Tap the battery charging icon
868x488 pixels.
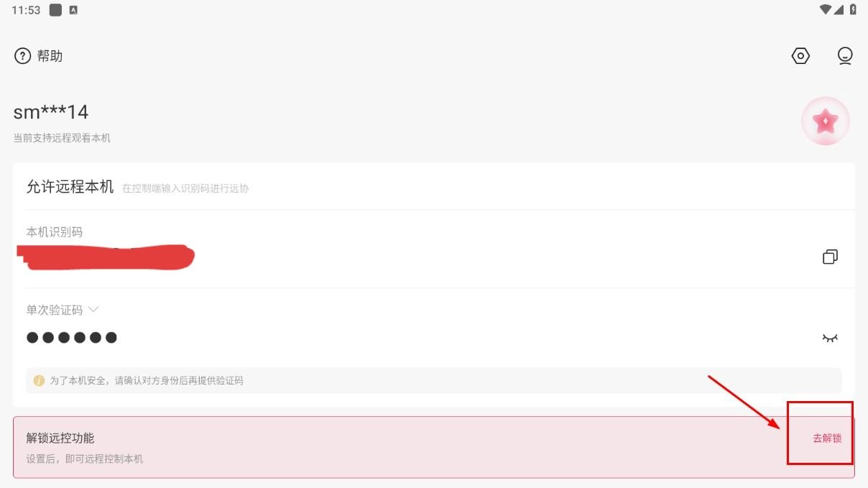853,10
